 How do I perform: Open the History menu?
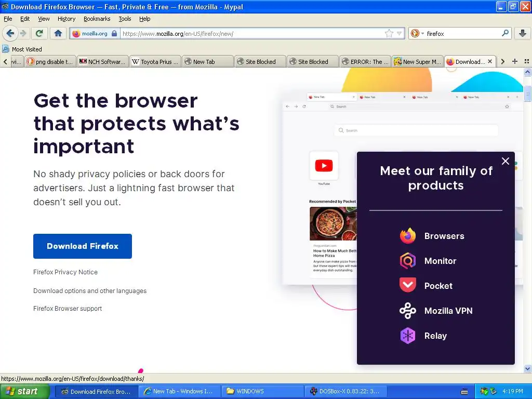coord(66,19)
